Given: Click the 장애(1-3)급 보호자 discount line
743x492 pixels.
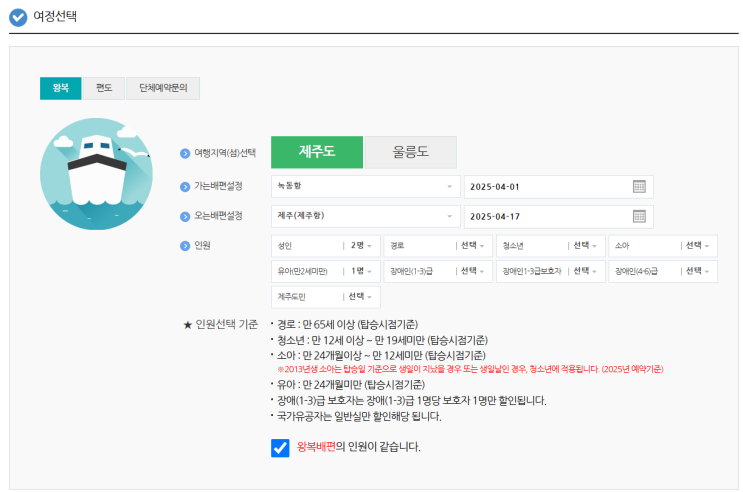Looking at the screenshot, I should click(x=411, y=401).
